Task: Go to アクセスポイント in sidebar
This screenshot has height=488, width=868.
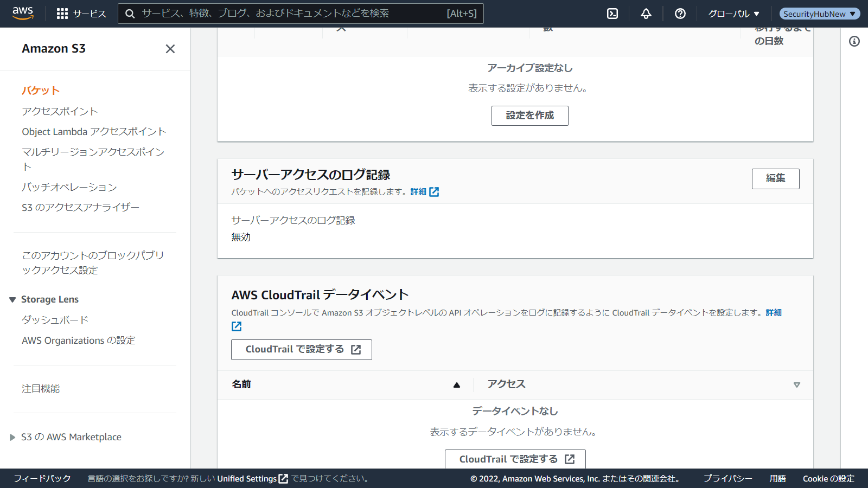Action: point(60,111)
